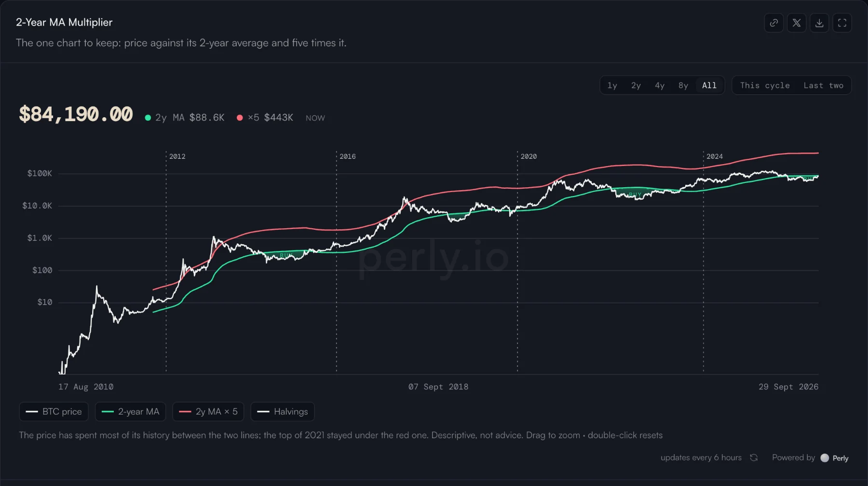
Task: Click the $84,190.00 current price
Action: click(x=76, y=115)
